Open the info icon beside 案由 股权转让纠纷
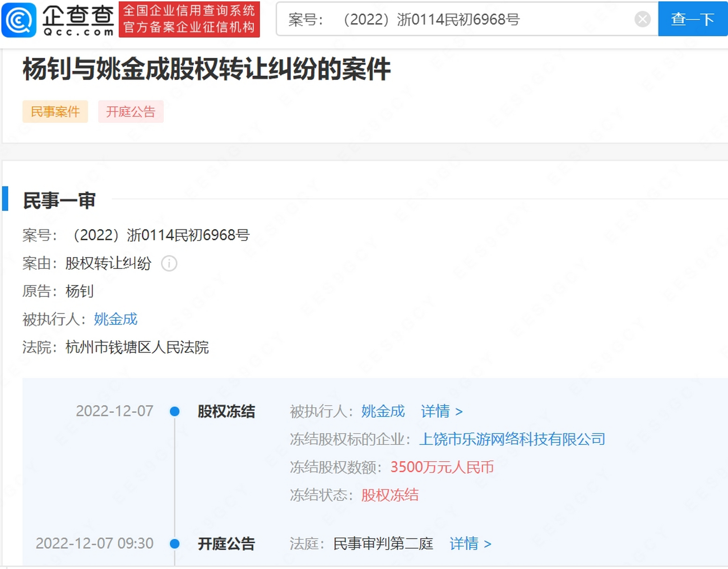This screenshot has height=569, width=728. click(169, 264)
